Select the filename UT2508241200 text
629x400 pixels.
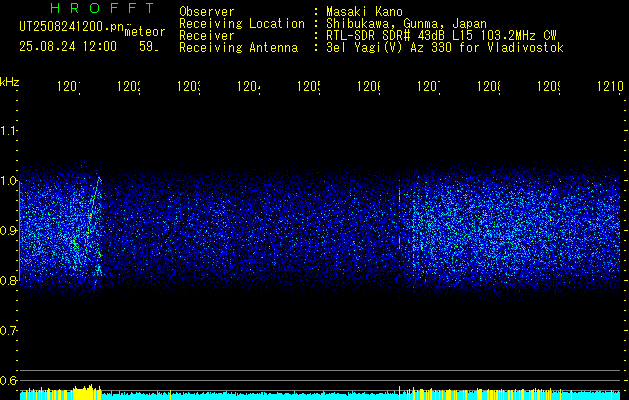[72, 27]
